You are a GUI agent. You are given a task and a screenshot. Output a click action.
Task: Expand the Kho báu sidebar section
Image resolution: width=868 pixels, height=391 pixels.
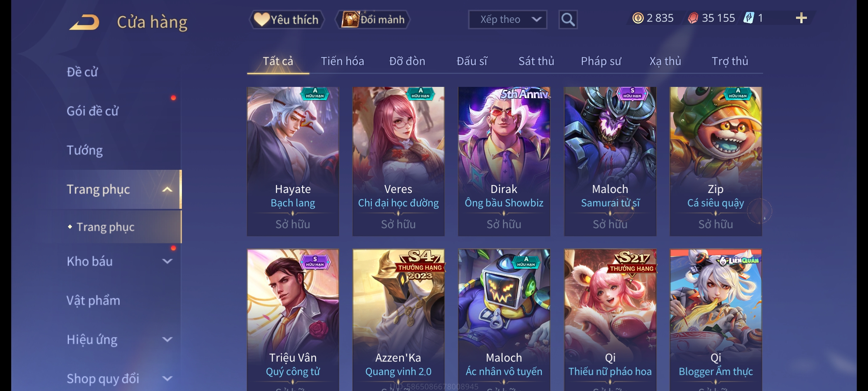pyautogui.click(x=167, y=261)
